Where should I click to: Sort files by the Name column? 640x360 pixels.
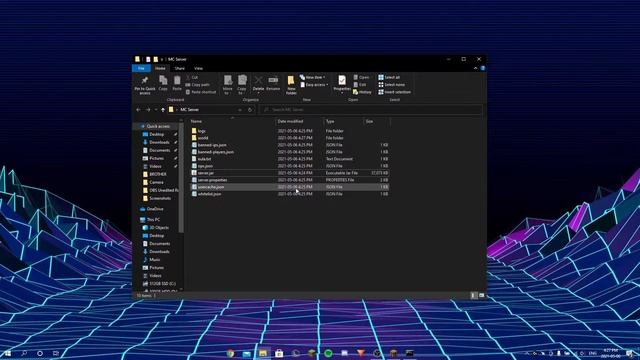[233, 121]
